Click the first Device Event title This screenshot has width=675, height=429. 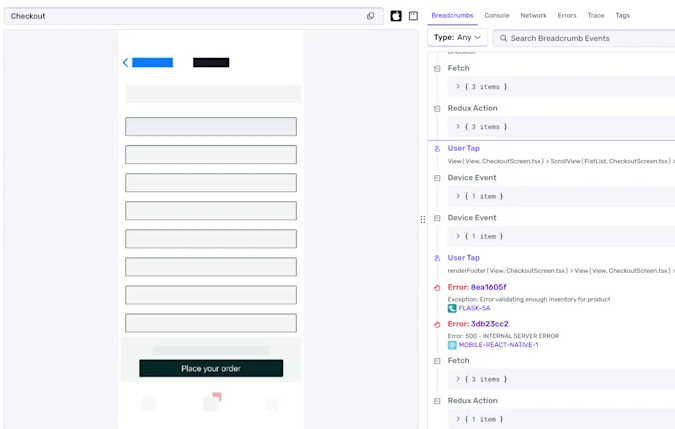(x=472, y=177)
